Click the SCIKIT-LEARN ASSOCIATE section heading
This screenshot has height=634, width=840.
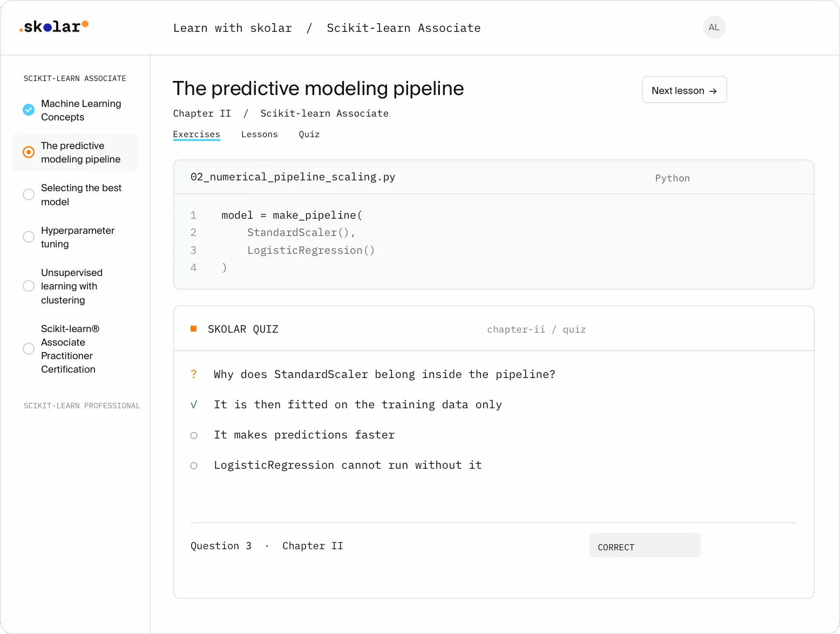point(75,78)
